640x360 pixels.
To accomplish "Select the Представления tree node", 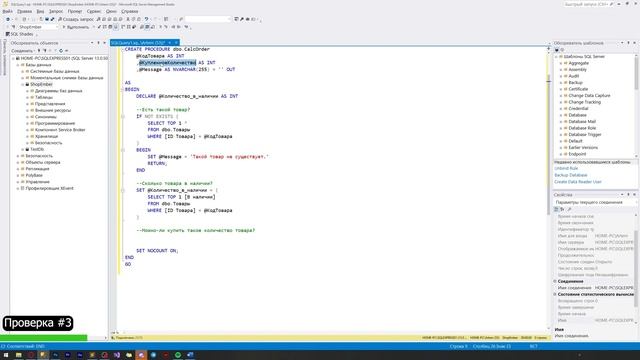I will (x=50, y=104).
